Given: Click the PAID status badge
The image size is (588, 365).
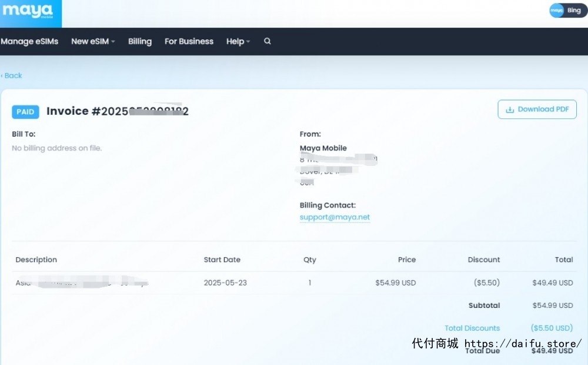Looking at the screenshot, I should (25, 112).
